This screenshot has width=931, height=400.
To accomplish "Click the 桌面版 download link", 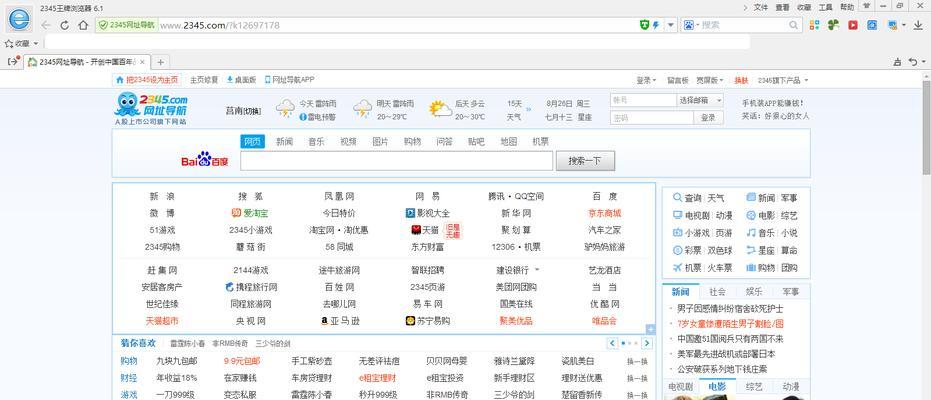I will click(x=241, y=80).
